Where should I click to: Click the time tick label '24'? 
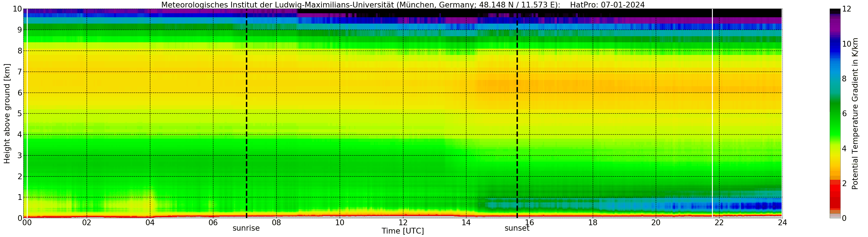click(x=782, y=223)
